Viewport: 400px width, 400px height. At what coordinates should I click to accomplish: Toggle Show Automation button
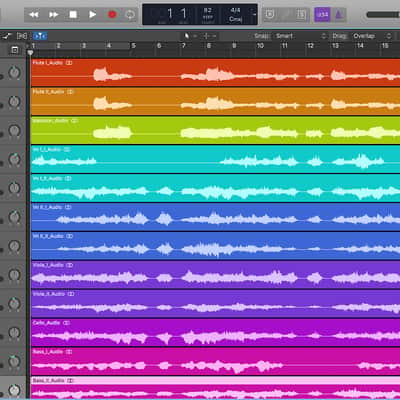click(x=7, y=36)
